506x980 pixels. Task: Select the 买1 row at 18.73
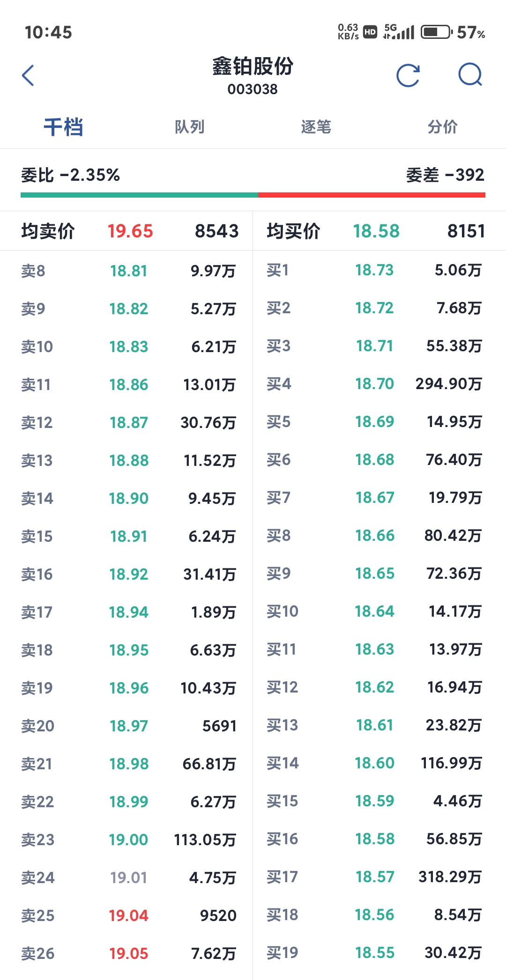point(379,270)
